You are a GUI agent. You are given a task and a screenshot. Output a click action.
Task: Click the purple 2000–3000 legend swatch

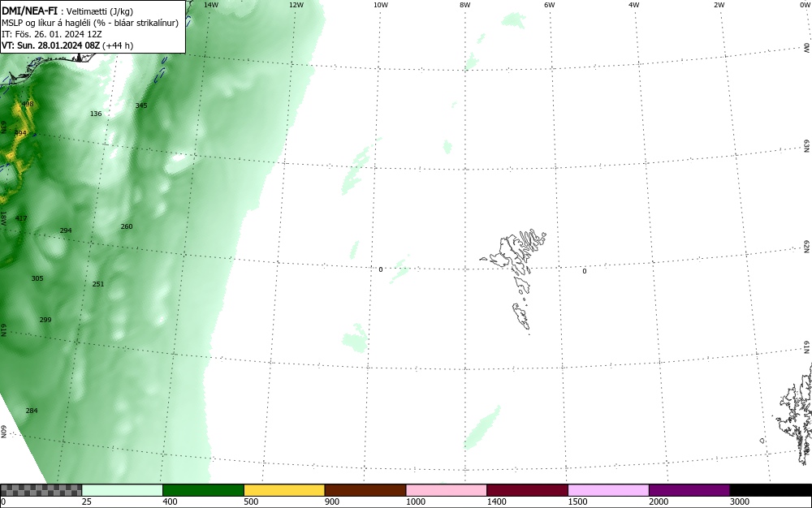689,490
